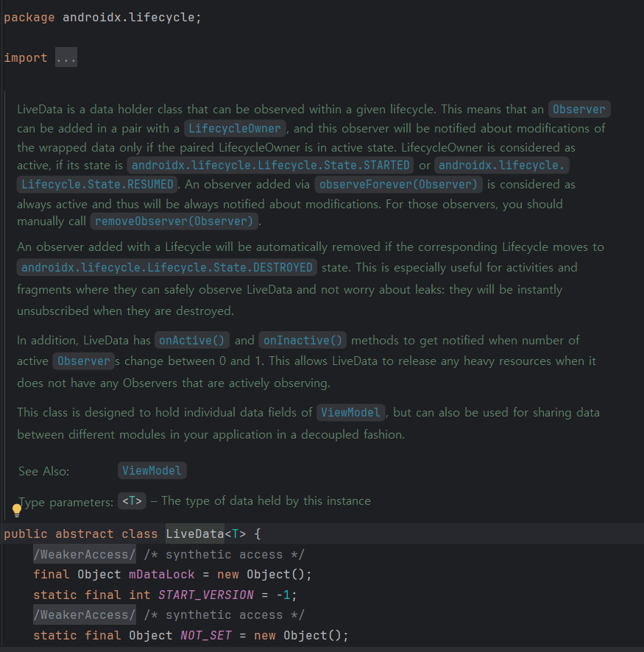Follow the Lifecycle.State.STARTED link
Screen dimensions: 644x652
(x=270, y=166)
